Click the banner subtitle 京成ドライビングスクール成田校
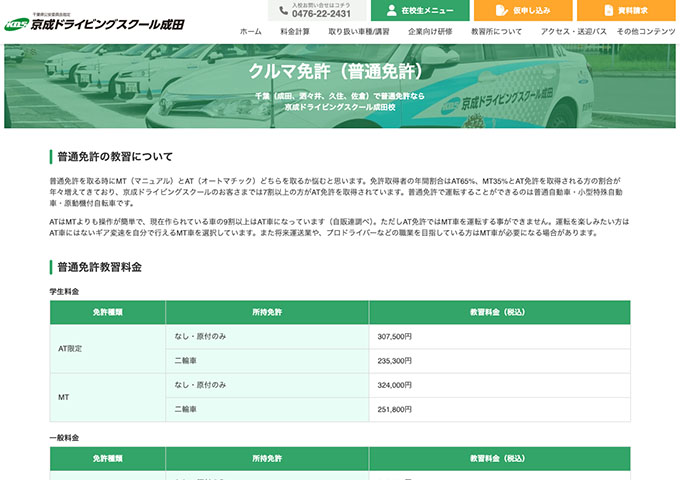 point(340,107)
